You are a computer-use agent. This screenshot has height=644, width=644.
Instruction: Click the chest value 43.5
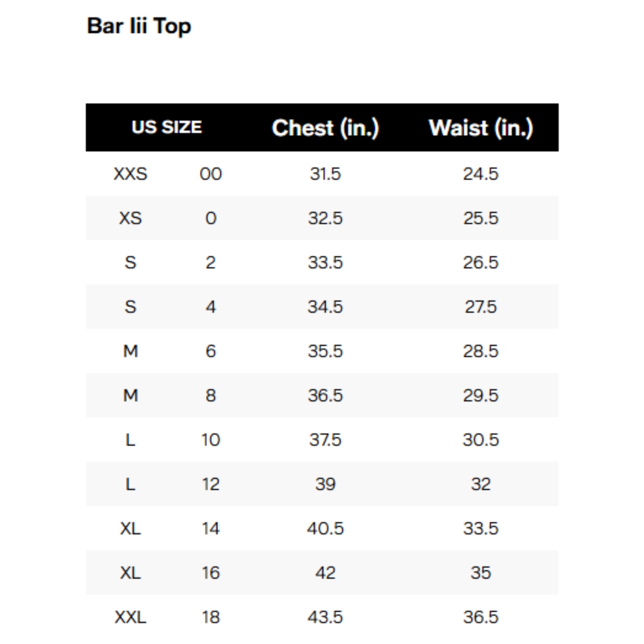(325, 617)
